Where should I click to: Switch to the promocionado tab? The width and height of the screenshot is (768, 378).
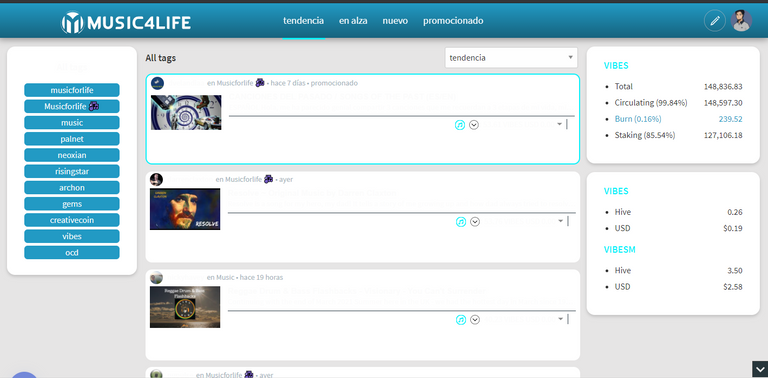(453, 21)
